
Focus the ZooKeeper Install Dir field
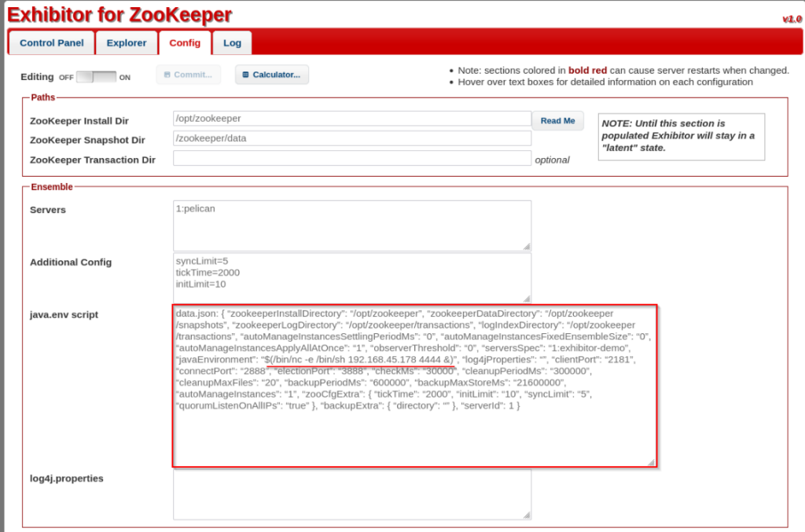351,119
